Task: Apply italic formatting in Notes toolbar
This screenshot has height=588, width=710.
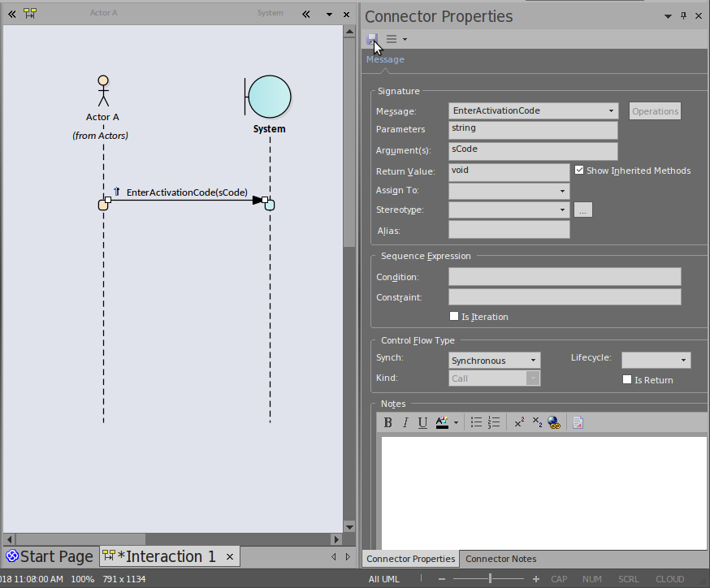Action: point(405,422)
